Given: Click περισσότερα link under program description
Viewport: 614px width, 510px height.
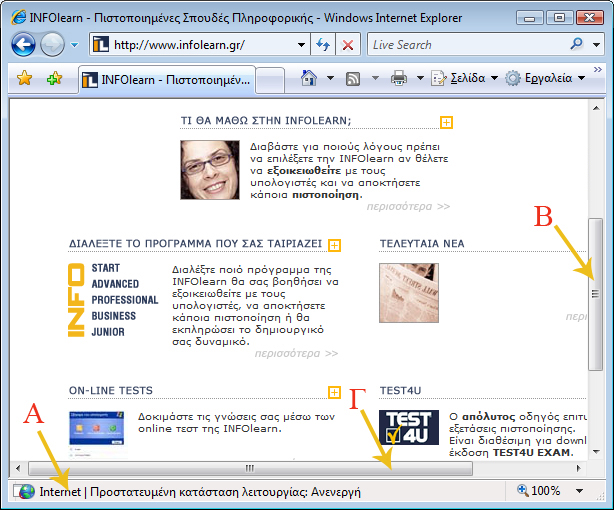Looking at the screenshot, I should tap(296, 354).
